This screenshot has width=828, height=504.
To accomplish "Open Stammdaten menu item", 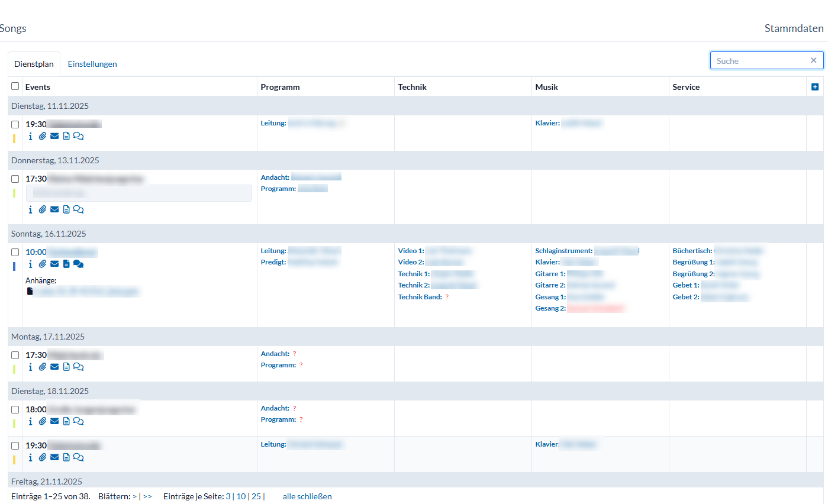I will (x=793, y=28).
